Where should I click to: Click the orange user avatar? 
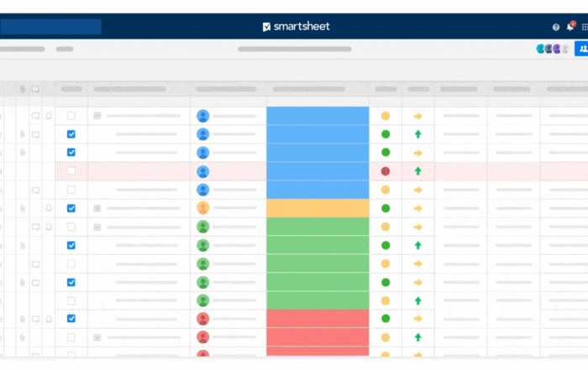coord(203,208)
